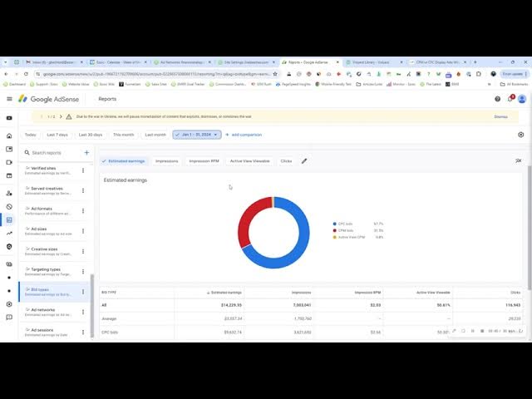Expand the next notification with the chevron arrow
This screenshot has height=399, width=532.
tap(61, 116)
